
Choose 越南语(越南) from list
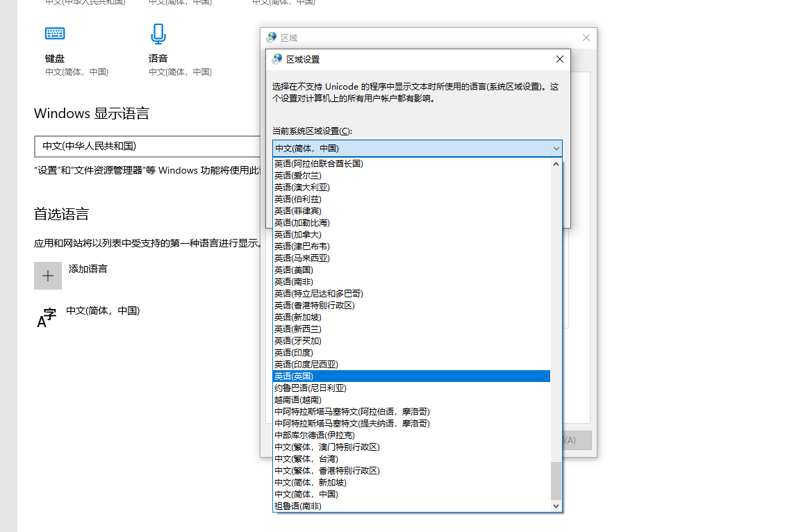411,400
